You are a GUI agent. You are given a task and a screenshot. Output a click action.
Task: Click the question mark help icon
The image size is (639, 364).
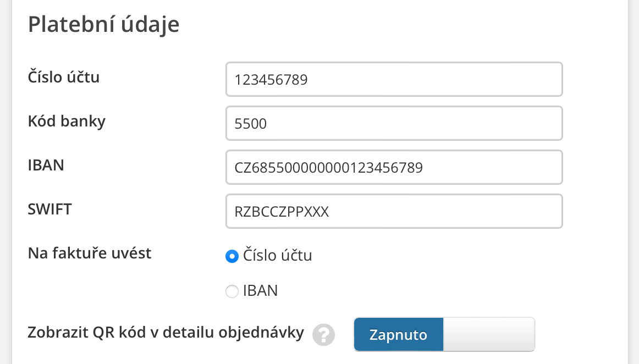coord(323,334)
